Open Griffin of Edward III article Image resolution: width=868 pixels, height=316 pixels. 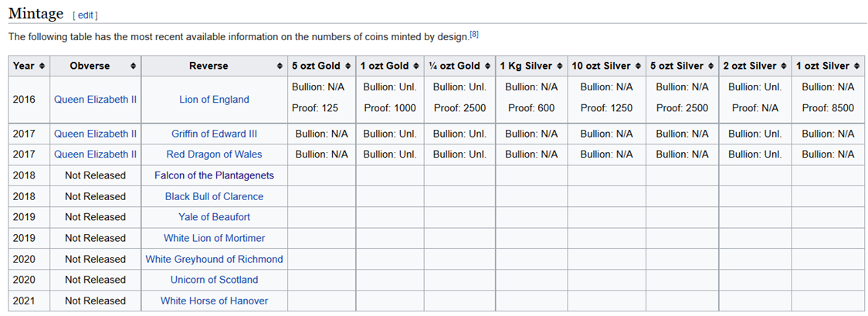[214, 134]
